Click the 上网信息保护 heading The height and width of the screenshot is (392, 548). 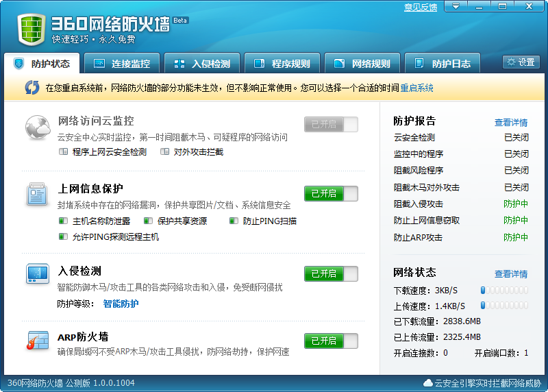pos(90,188)
